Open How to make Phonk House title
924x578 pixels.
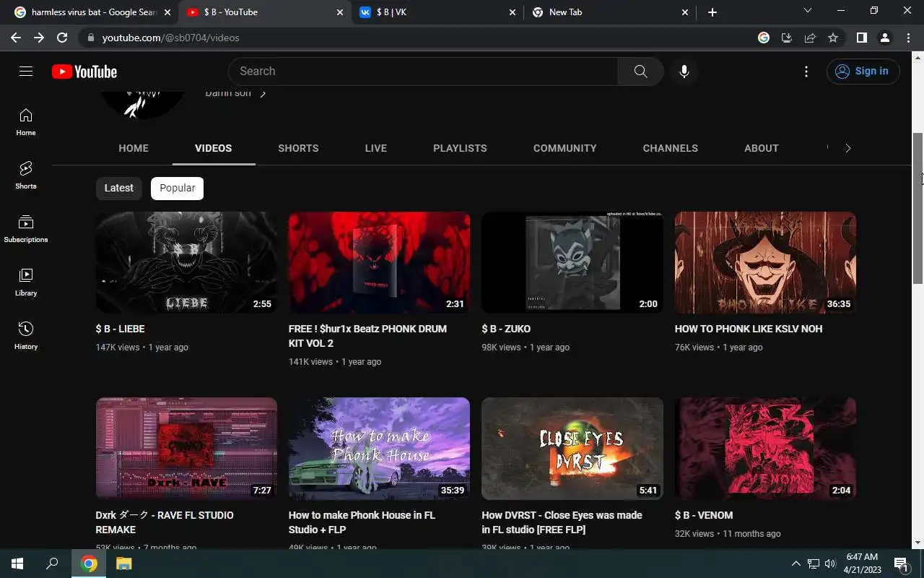362,522
